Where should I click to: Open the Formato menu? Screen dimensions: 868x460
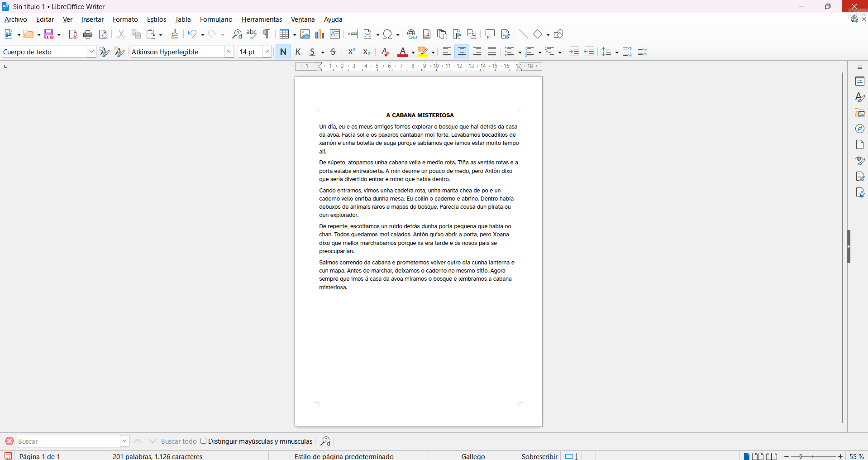coord(125,19)
